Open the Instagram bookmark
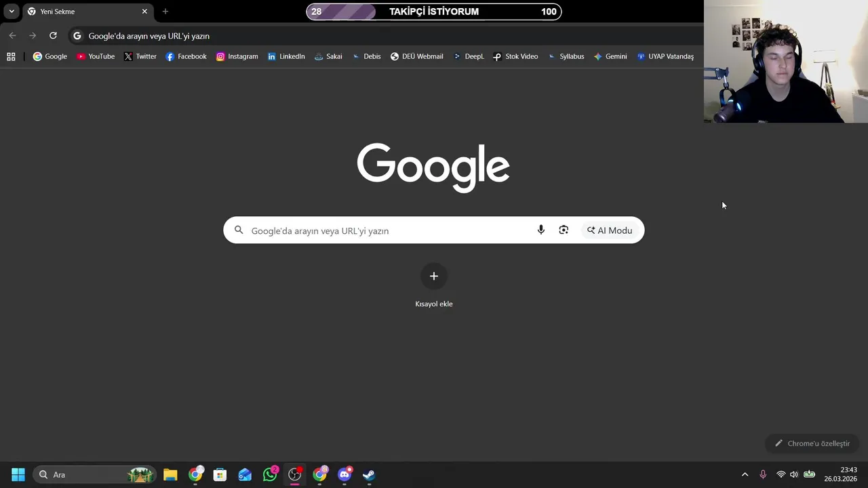 237,57
